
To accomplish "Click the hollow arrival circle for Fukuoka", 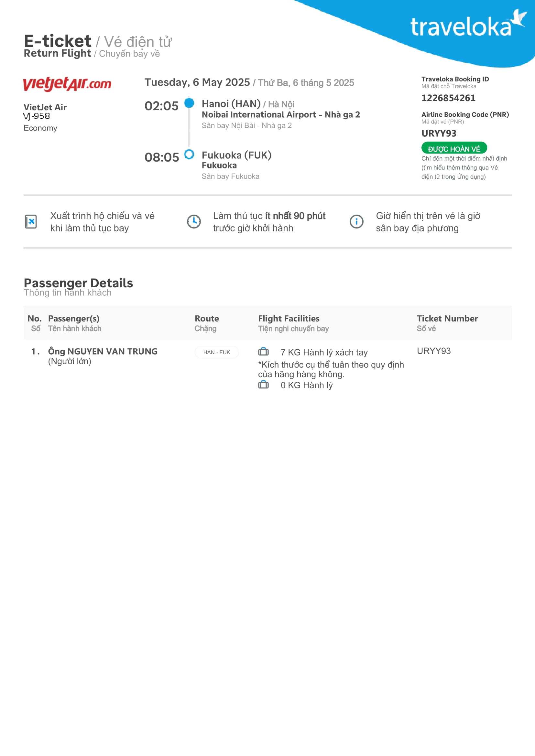I will pos(189,154).
